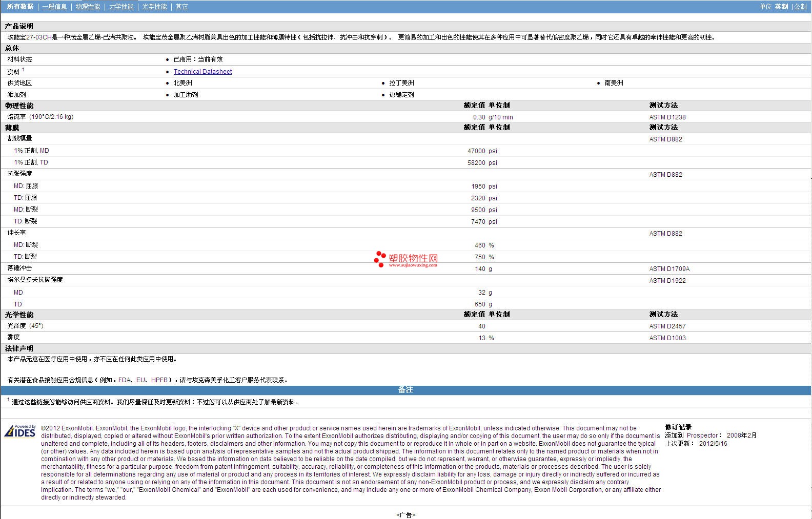Click the 0.30 melt flow value
This screenshot has width=812, height=519.
(x=479, y=117)
